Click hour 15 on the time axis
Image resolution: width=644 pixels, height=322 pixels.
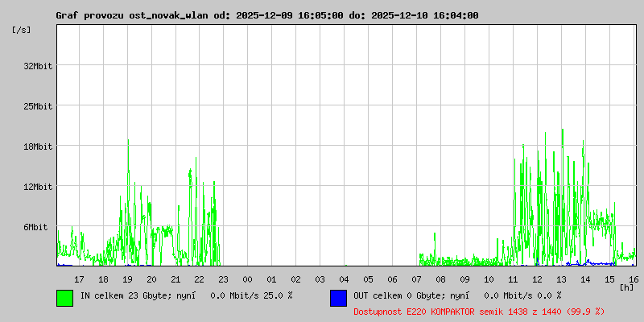[609, 279]
